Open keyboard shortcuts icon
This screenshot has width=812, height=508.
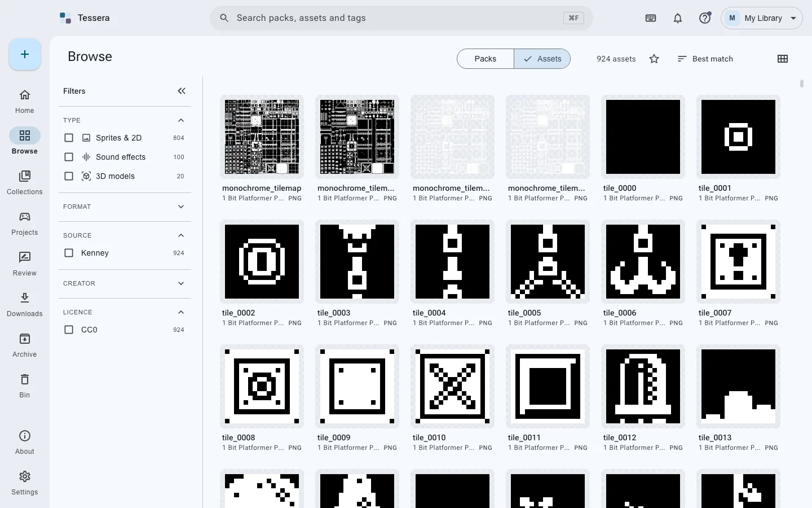pyautogui.click(x=651, y=18)
